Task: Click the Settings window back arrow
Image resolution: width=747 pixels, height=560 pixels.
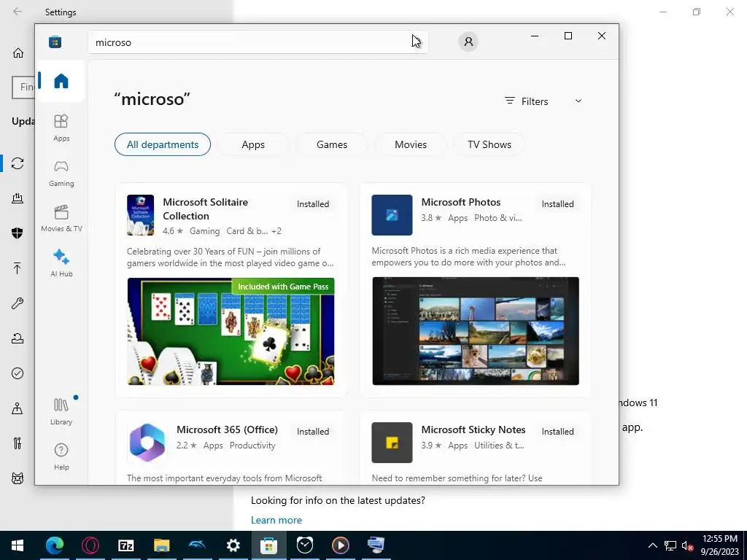Action: pos(18,12)
